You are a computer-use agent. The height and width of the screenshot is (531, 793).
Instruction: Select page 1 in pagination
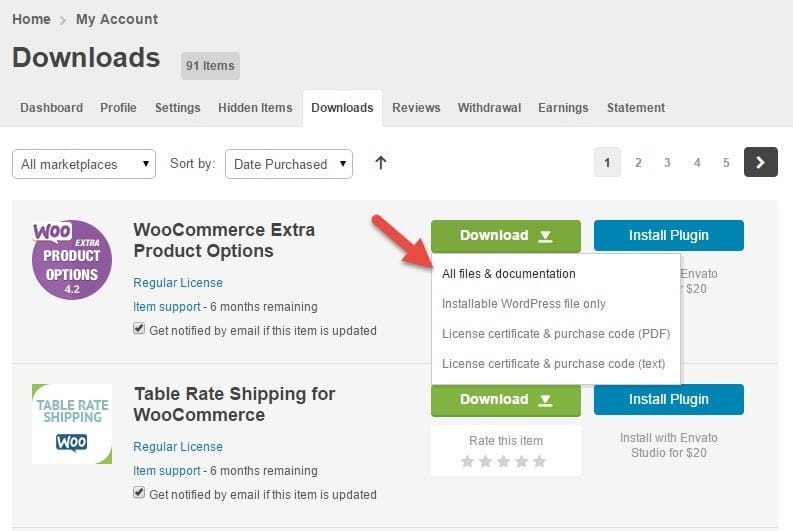coord(607,162)
